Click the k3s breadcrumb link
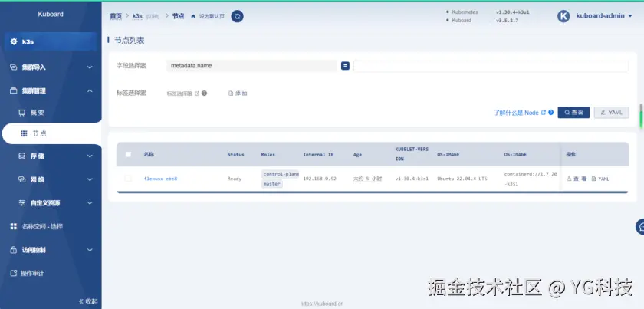The image size is (644, 309). (x=137, y=16)
